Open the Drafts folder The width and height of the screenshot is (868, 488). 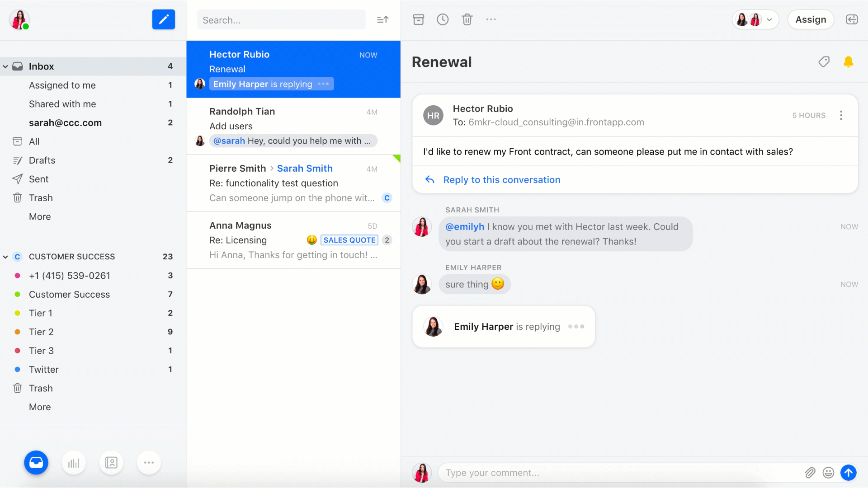[42, 160]
